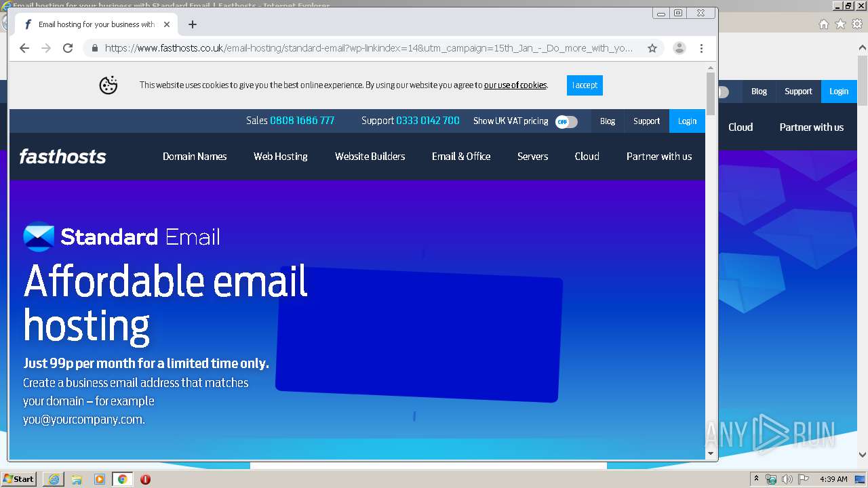
Task: Close the Email hosting tab
Action: pyautogui.click(x=167, y=24)
